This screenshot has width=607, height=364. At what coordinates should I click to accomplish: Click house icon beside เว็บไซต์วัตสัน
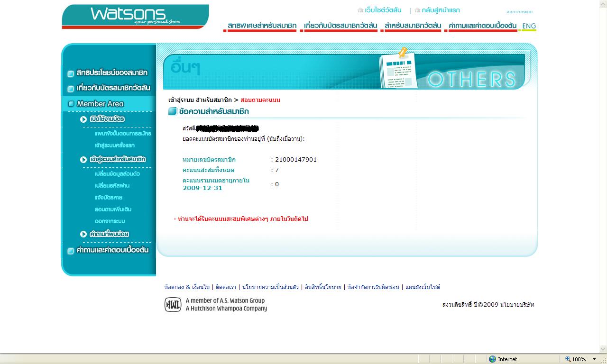[x=360, y=10]
